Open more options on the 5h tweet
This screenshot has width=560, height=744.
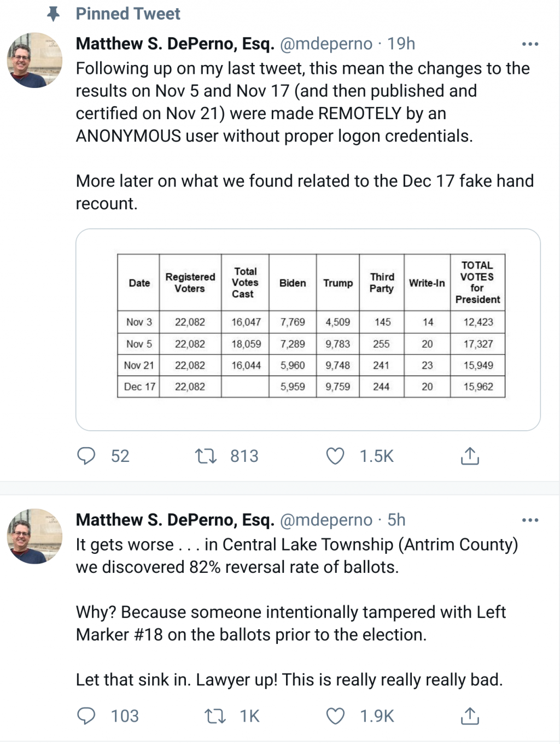[530, 520]
